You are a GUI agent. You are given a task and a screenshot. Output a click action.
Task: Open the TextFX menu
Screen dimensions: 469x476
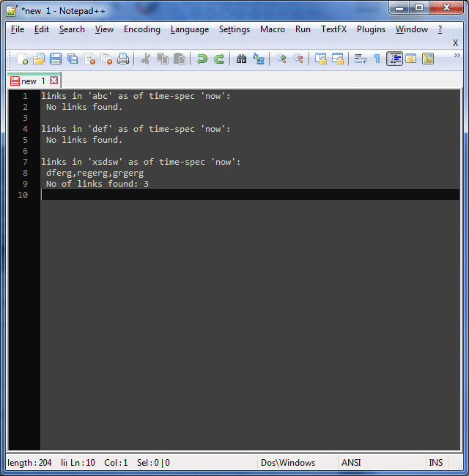point(334,29)
